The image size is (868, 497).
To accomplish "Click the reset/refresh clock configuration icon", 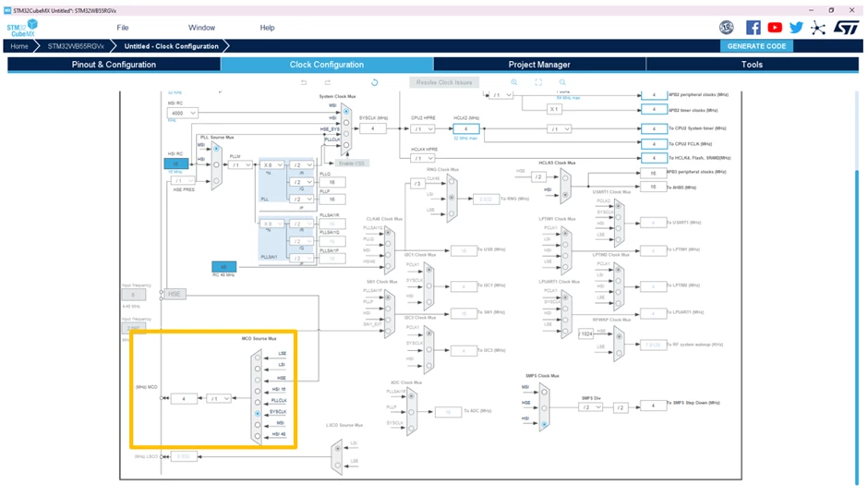I will click(x=374, y=82).
